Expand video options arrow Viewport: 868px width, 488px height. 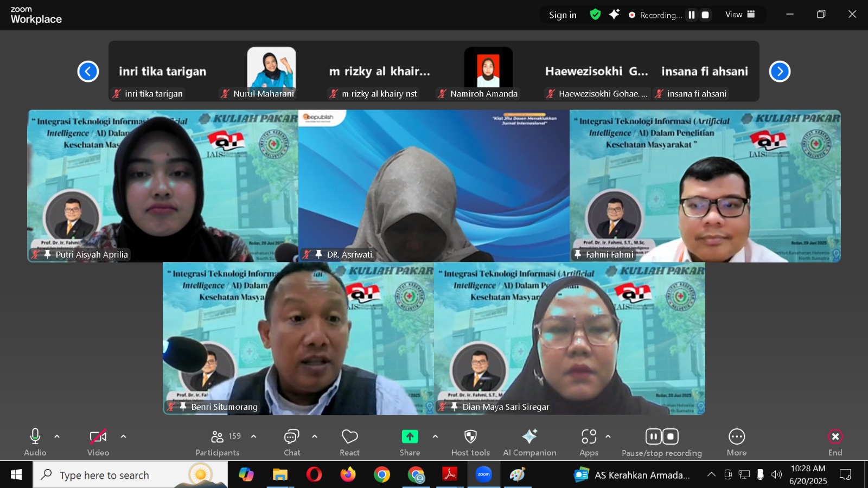(x=123, y=436)
